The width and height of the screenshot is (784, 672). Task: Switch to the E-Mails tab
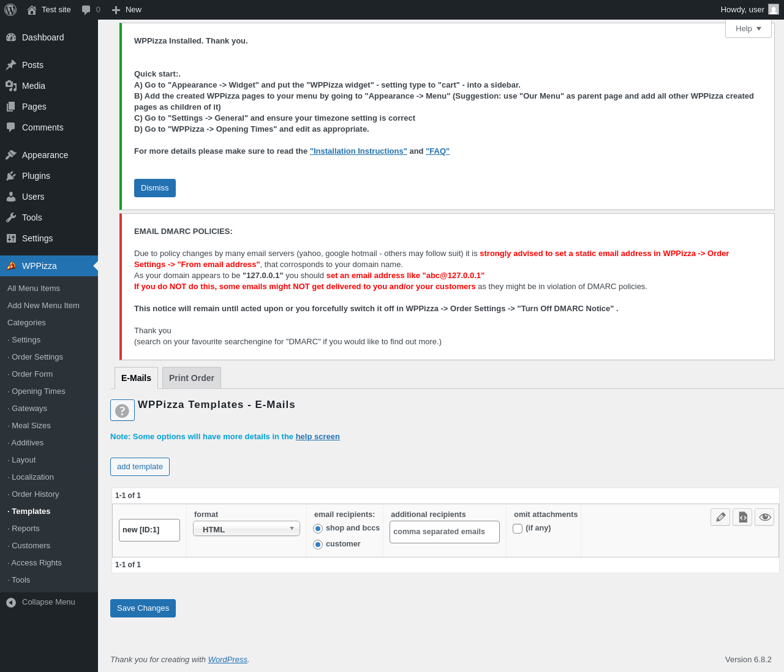(x=136, y=378)
